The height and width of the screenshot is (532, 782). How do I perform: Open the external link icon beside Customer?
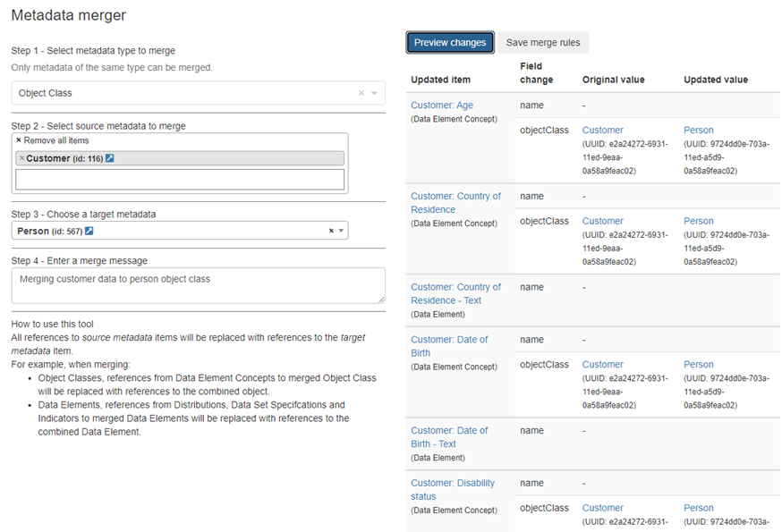coord(110,158)
